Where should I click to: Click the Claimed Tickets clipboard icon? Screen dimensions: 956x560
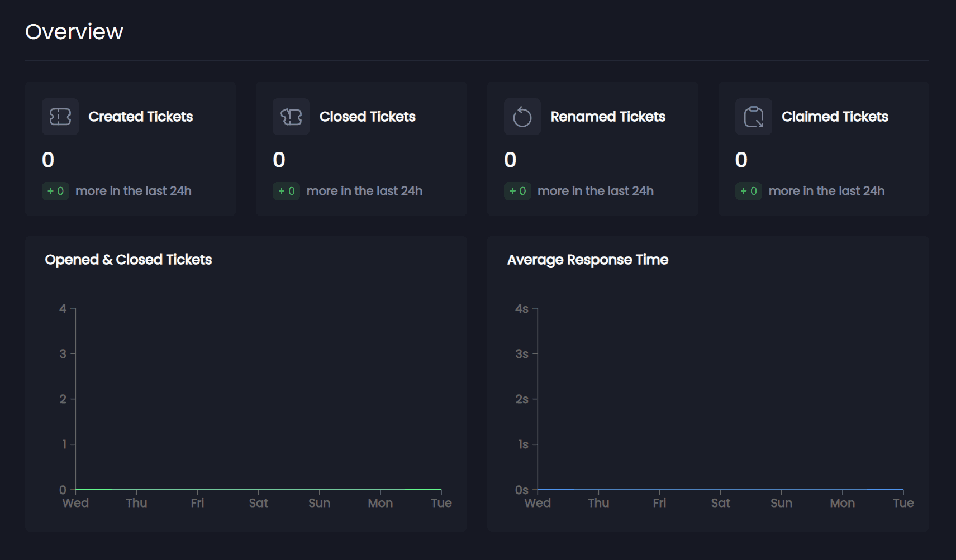point(753,117)
